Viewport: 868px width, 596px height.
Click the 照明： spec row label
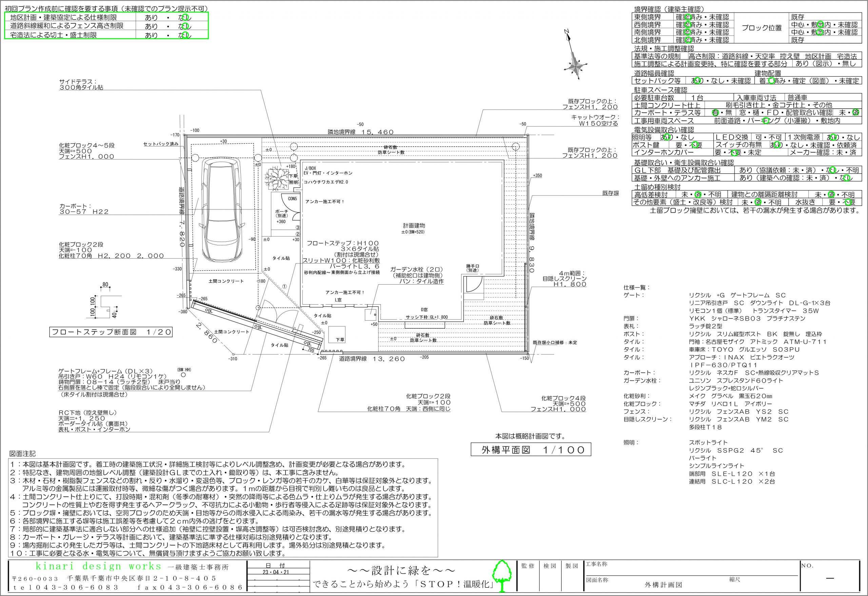631,443
